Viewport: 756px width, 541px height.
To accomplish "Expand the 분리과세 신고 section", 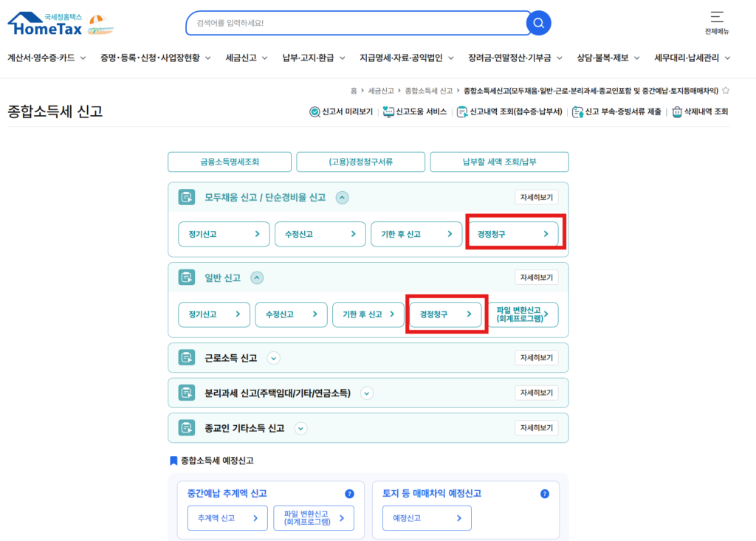I will (367, 393).
